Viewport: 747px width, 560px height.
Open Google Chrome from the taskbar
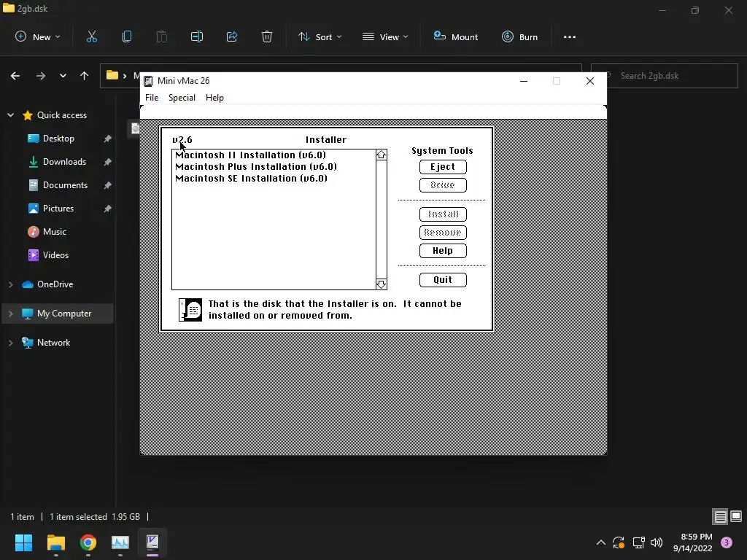88,542
